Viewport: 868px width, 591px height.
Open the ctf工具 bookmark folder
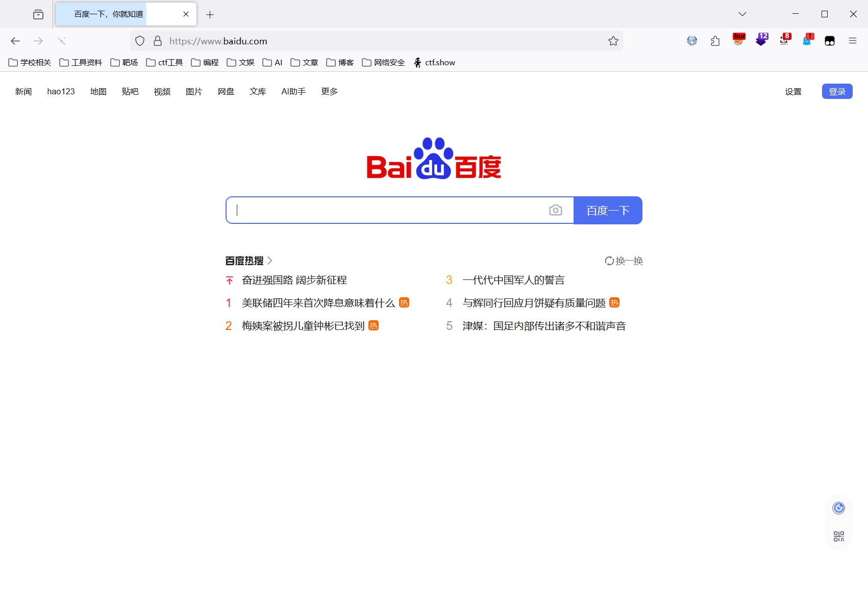tap(164, 62)
